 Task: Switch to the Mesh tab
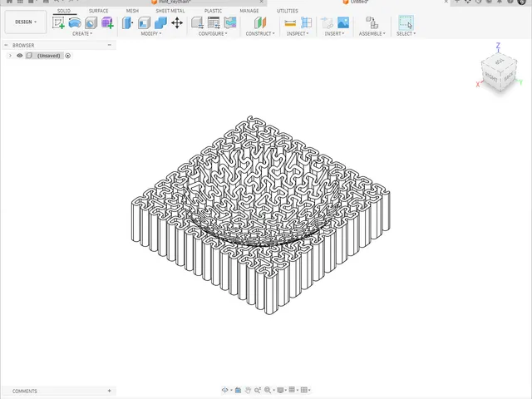[132, 11]
